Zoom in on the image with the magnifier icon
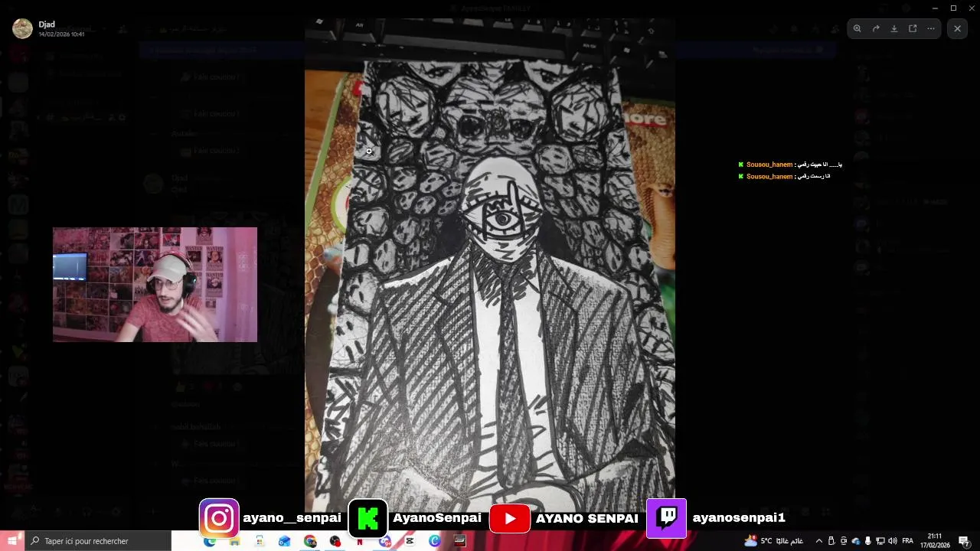This screenshot has height=551, width=980. (857, 28)
